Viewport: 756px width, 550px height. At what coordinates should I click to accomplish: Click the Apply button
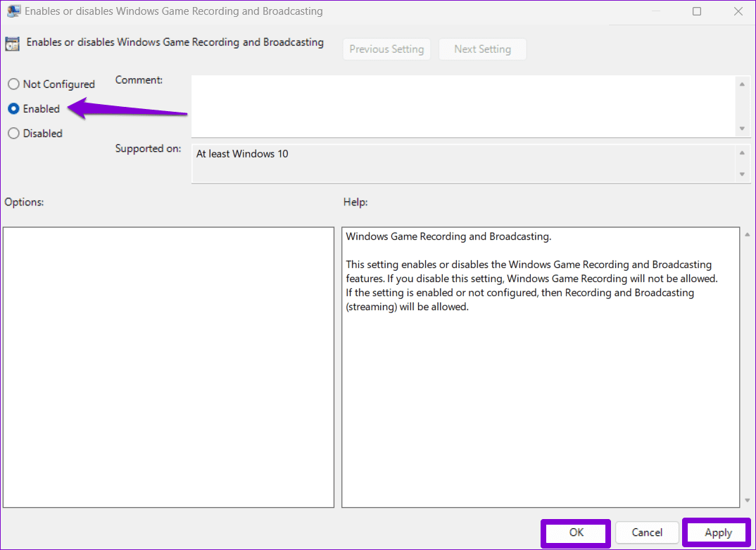point(716,532)
